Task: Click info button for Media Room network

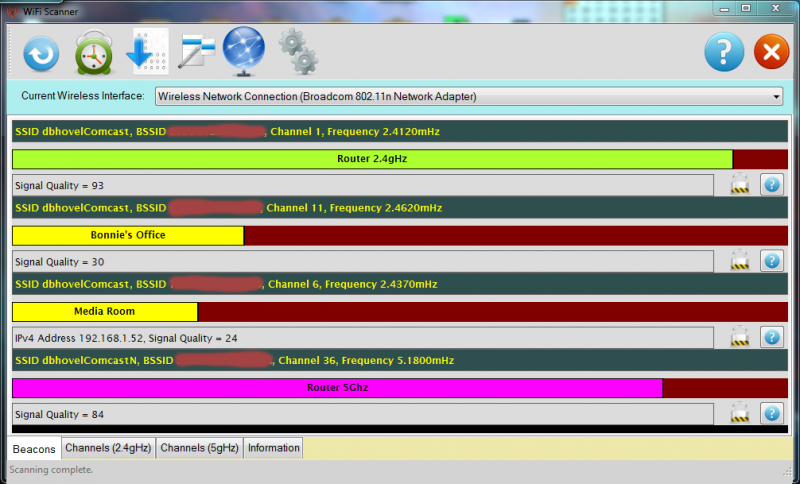Action: coord(771,337)
